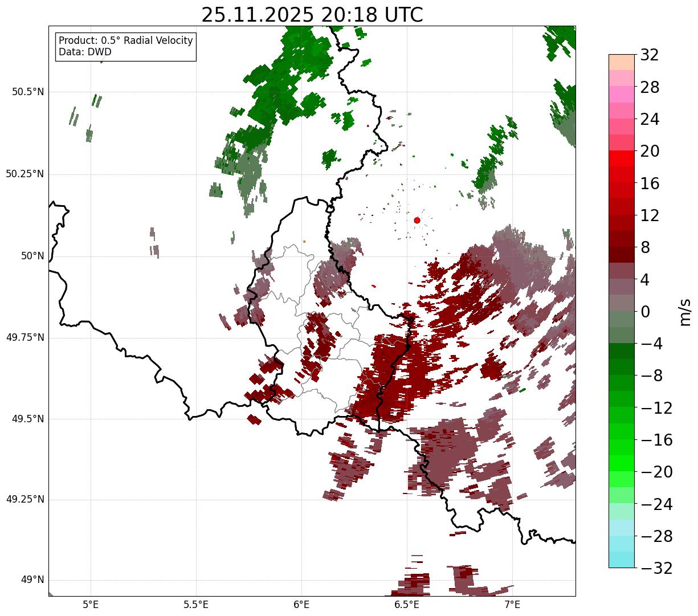The width and height of the screenshot is (698, 616).
Task: Click the colorbar tick label −20
Action: pos(656,472)
